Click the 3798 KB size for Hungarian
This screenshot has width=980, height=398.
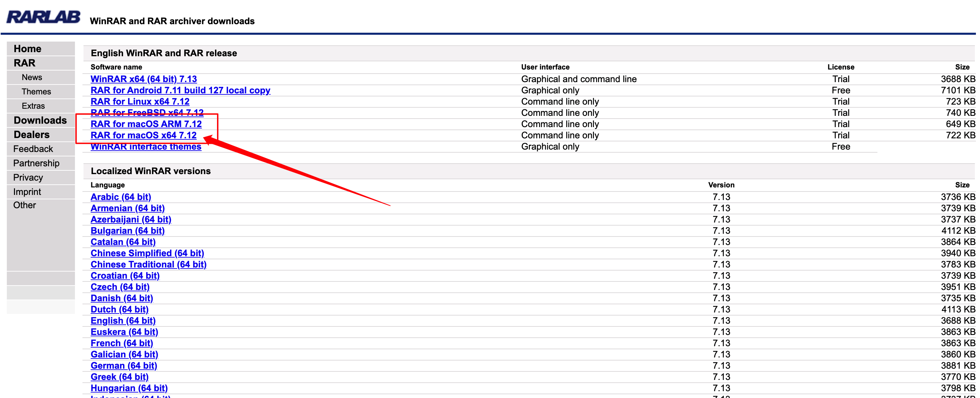(958, 388)
